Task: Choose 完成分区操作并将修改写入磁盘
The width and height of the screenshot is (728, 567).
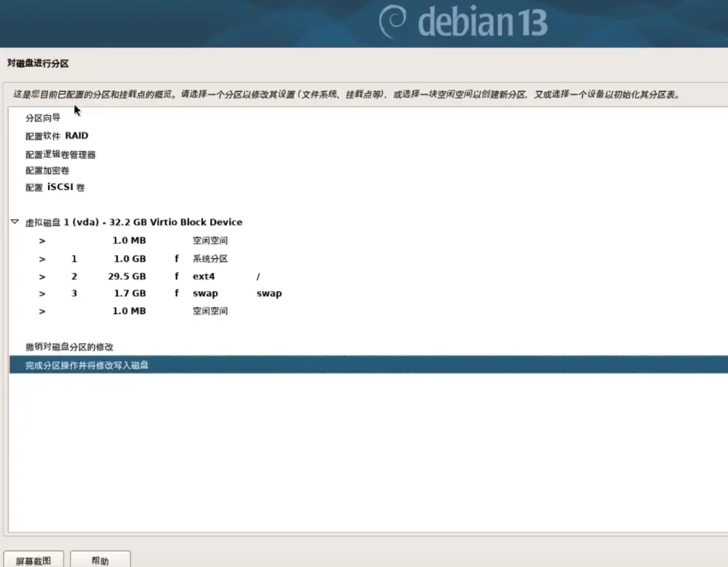Action: click(87, 366)
